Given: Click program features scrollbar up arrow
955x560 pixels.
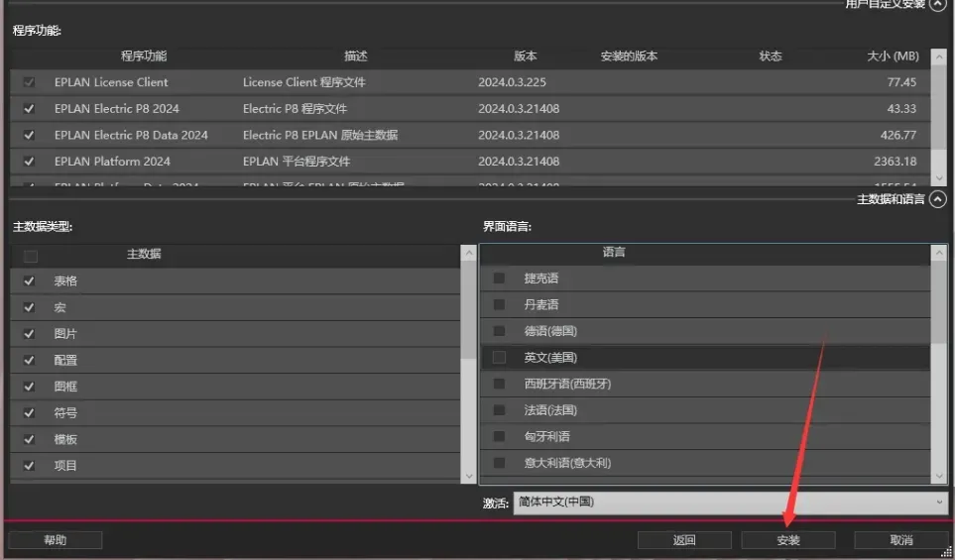Looking at the screenshot, I should pyautogui.click(x=938, y=56).
